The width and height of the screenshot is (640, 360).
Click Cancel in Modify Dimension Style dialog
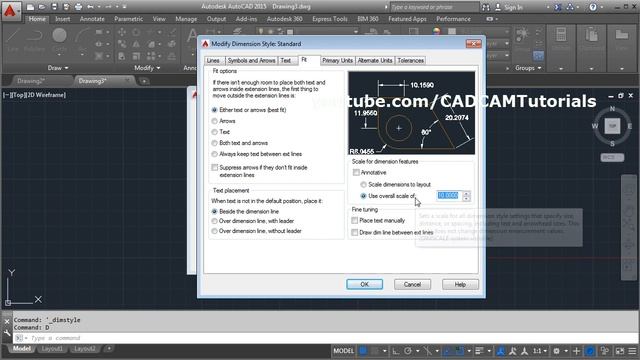[412, 284]
